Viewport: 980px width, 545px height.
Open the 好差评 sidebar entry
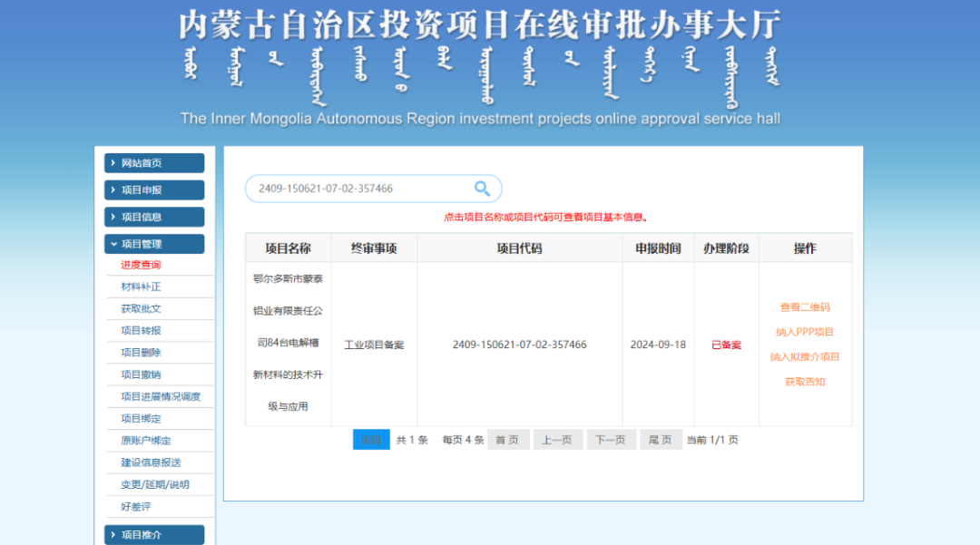[x=137, y=506]
